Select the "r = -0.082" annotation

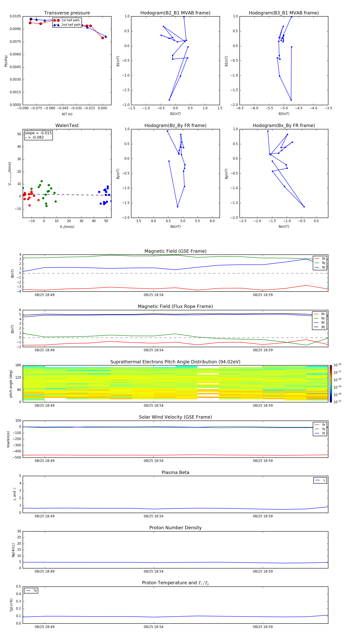click(35, 137)
